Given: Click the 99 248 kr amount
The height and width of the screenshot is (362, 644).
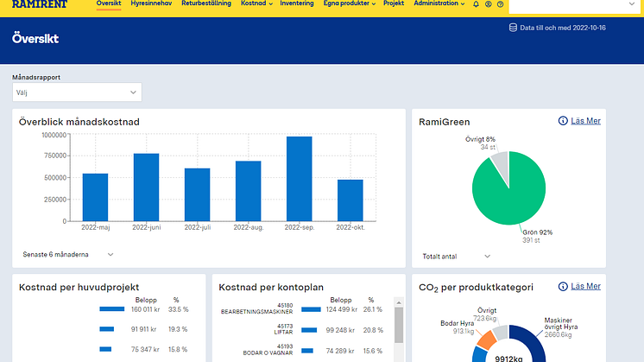Looking at the screenshot, I should [x=340, y=330].
